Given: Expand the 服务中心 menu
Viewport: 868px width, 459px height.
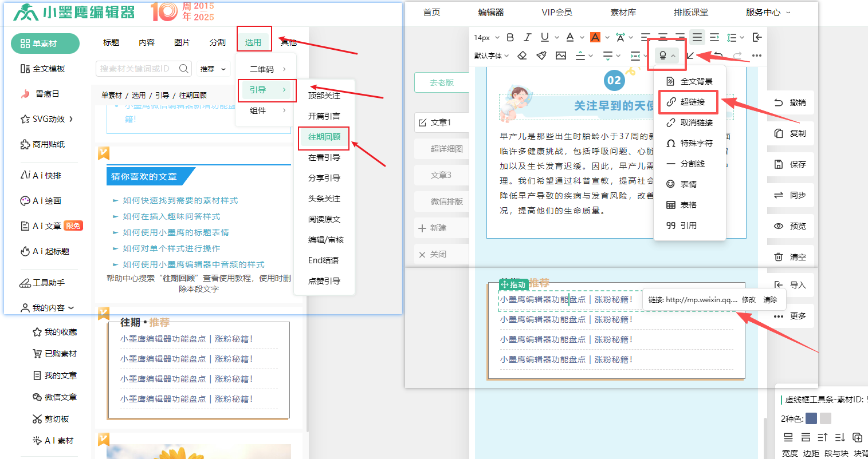Looking at the screenshot, I should tap(768, 12).
